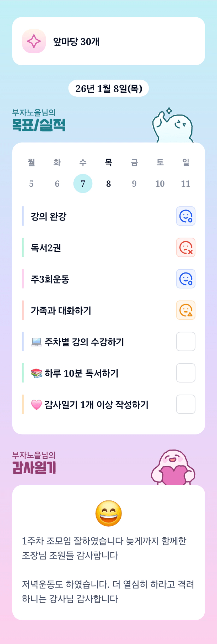Select Wednesday the 7th in the week calendar
This screenshot has width=217, height=644.
tap(83, 184)
